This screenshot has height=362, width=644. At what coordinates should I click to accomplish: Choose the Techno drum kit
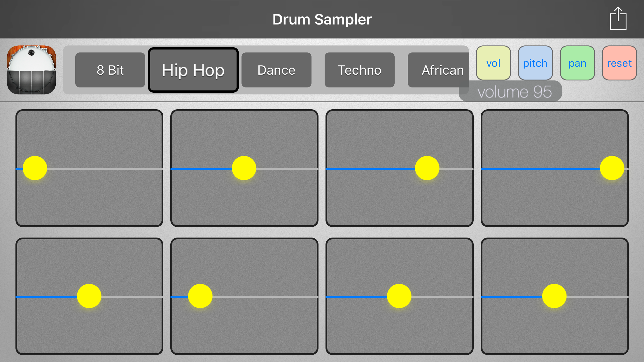359,70
